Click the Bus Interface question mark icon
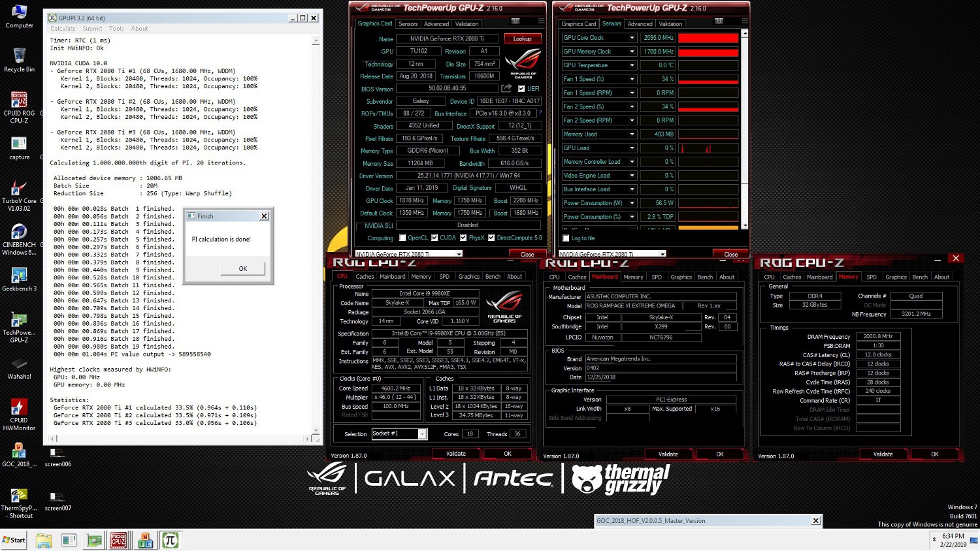Viewport: 980px width, 551px height. pyautogui.click(x=540, y=113)
